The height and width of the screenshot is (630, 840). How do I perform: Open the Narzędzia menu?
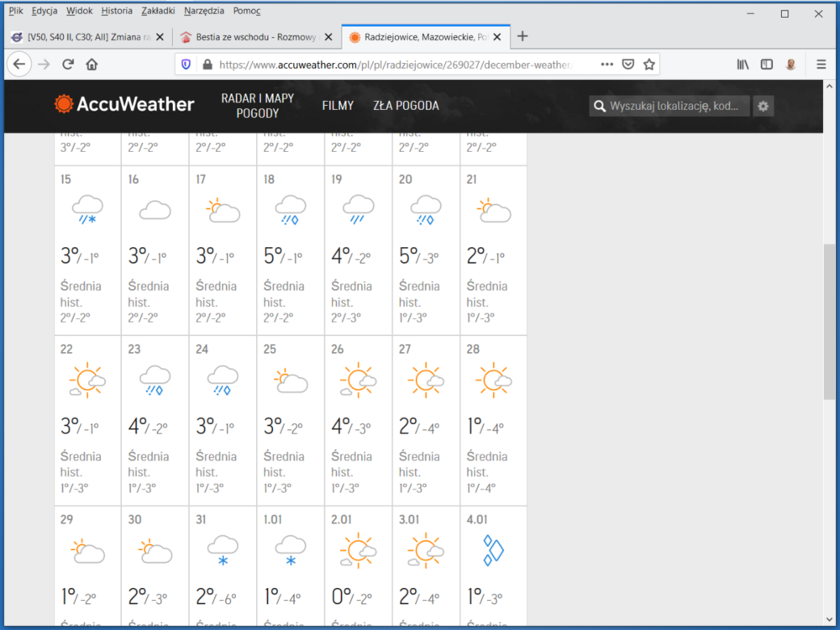tap(206, 12)
